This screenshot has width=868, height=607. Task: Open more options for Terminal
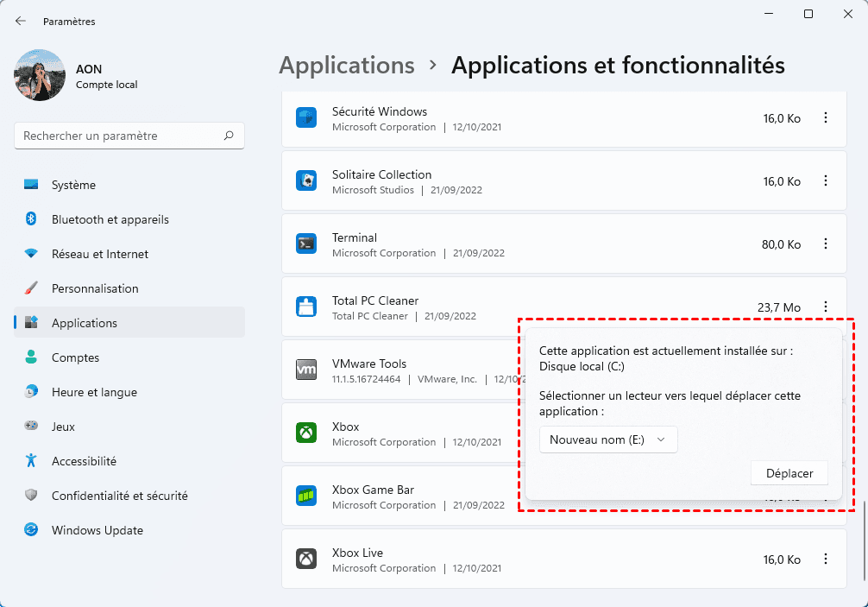[826, 244]
